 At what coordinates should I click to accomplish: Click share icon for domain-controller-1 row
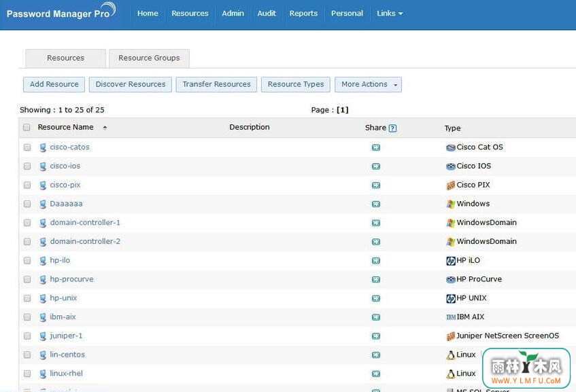click(x=376, y=223)
